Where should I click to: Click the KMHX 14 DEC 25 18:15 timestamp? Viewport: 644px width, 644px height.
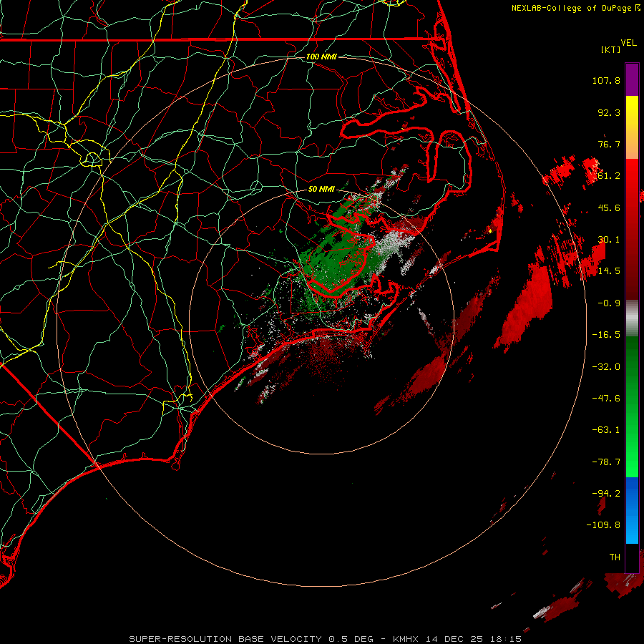[457, 639]
